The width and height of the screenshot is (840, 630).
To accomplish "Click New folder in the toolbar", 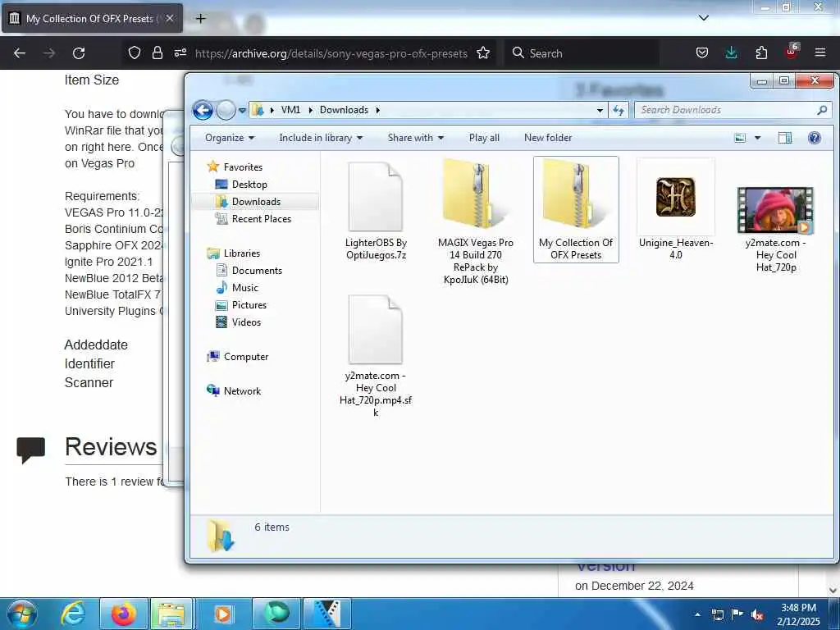I will coord(548,138).
